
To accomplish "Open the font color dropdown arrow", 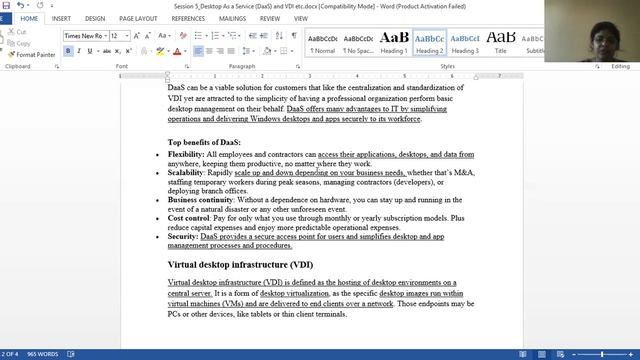I will click(185, 51).
